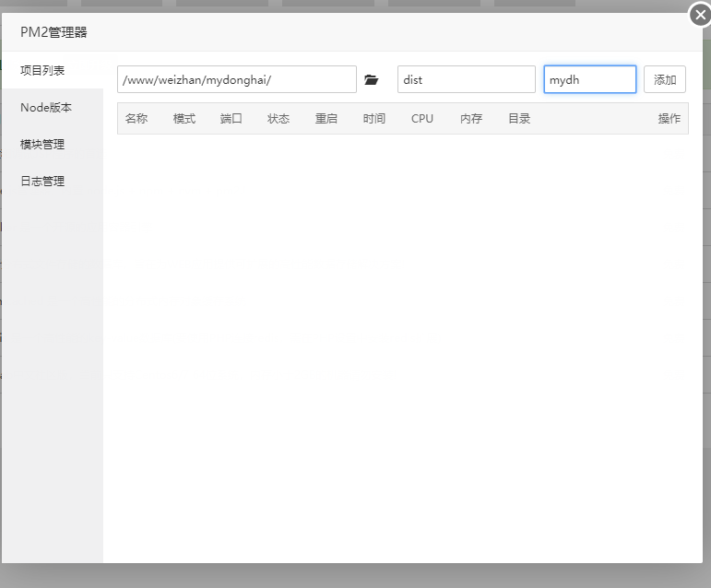Image resolution: width=711 pixels, height=588 pixels.
Task: Click the 状态 column header
Action: pos(278,119)
